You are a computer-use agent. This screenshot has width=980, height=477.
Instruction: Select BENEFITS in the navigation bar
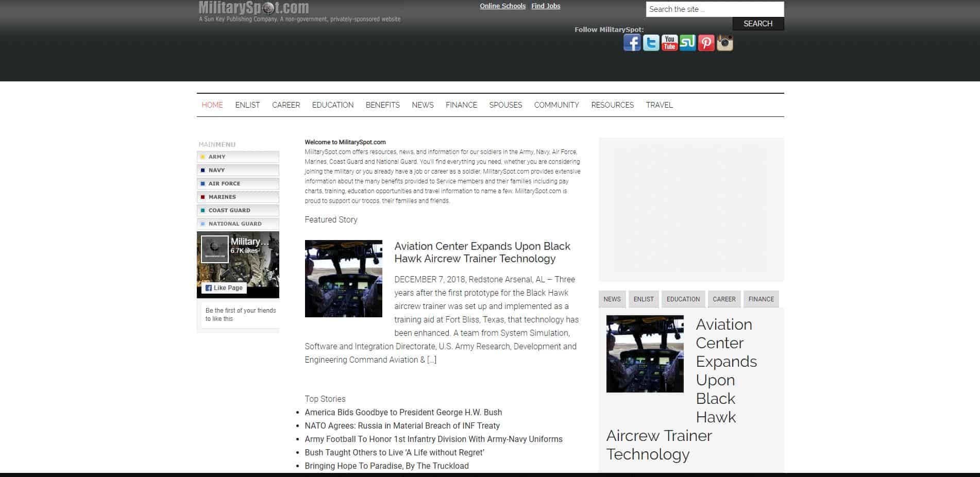pyautogui.click(x=383, y=105)
